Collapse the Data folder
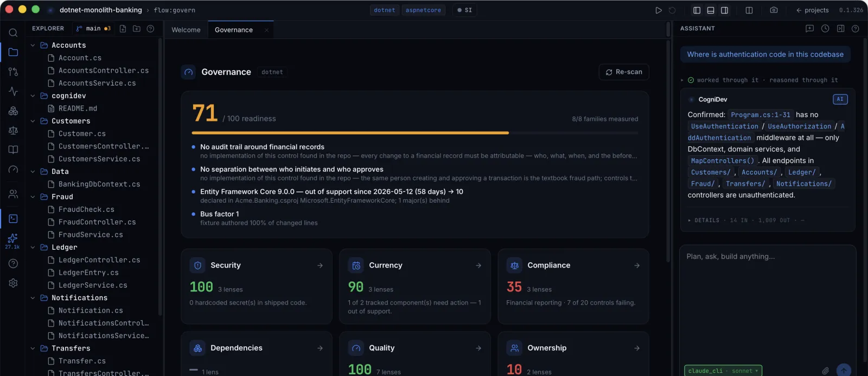The width and height of the screenshot is (868, 376). coord(33,172)
